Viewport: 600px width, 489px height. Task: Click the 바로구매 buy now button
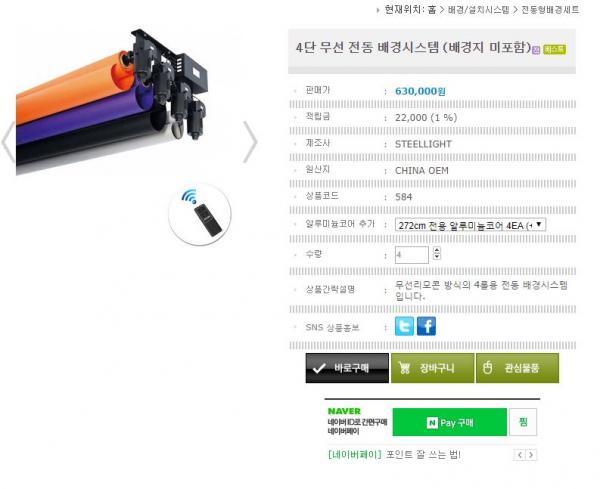(347, 368)
